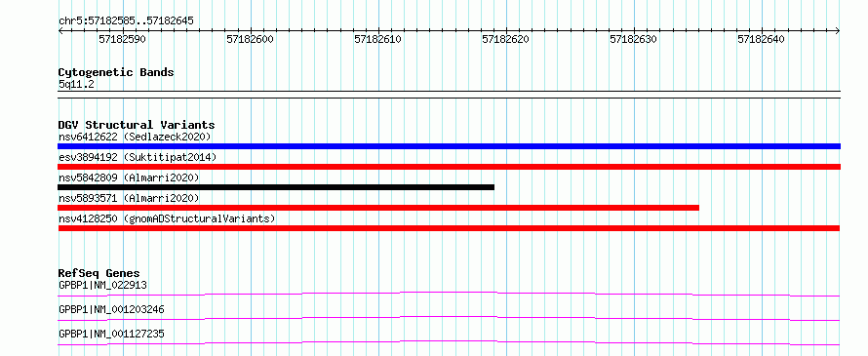Click ruler coordinate 57182630

coord(633,39)
